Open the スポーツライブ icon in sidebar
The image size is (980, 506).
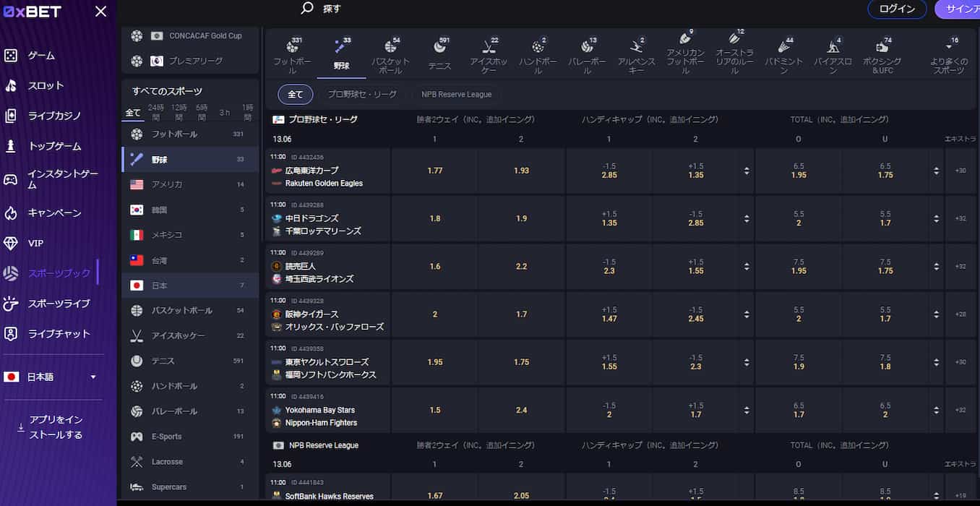tap(11, 304)
